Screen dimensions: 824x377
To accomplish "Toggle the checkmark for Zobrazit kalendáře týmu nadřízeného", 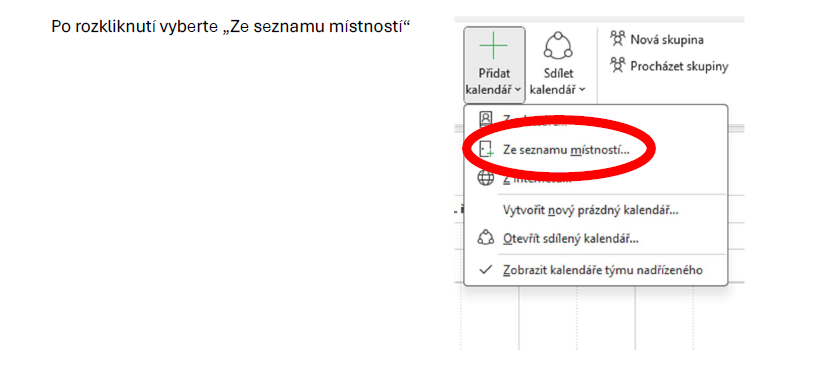I will 486,270.
